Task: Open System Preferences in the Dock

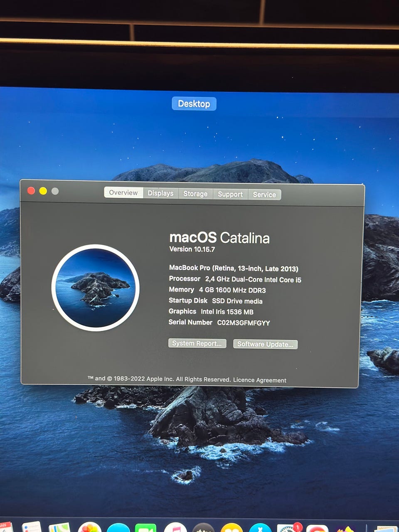Action: [288, 527]
